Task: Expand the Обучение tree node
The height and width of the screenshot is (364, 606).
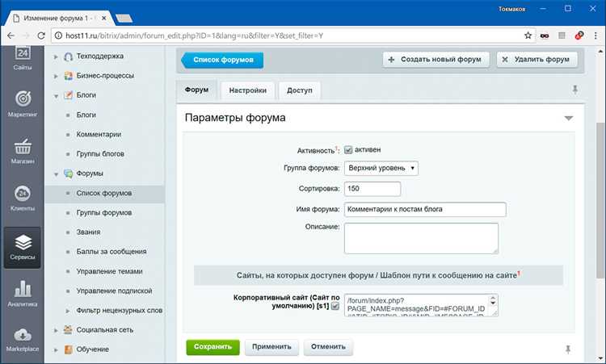Action: point(56,349)
